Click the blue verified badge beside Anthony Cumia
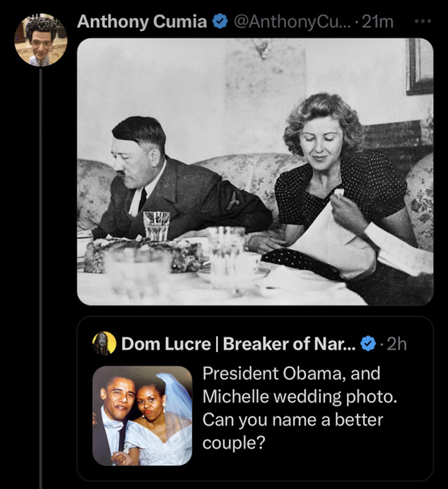448x489 pixels. coord(220,22)
